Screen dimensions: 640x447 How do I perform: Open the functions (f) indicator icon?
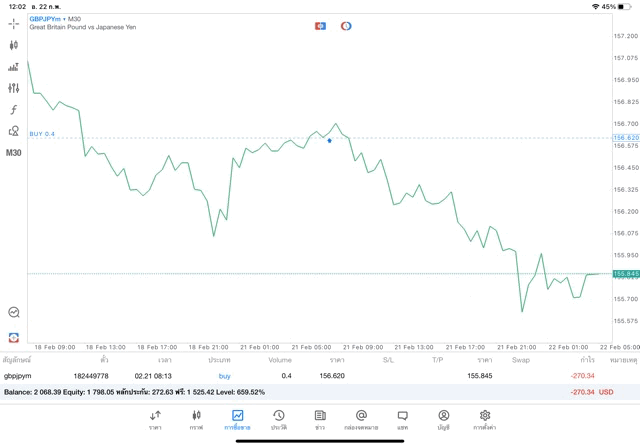tap(13, 110)
